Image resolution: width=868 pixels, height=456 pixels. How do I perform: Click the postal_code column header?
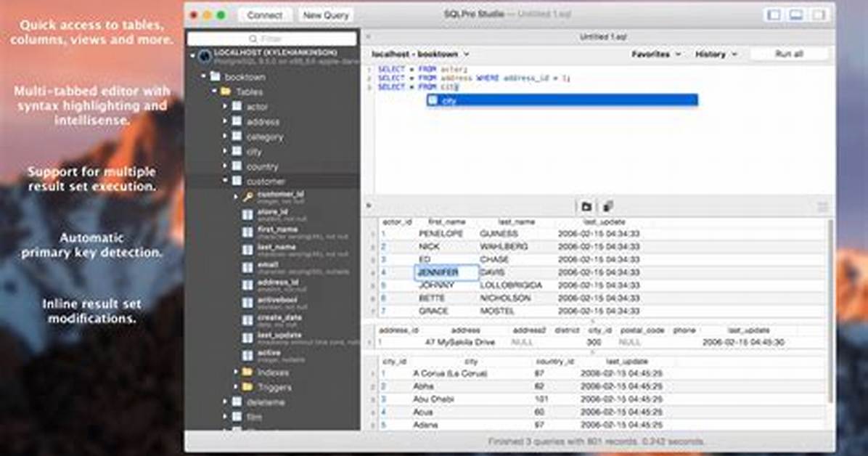[x=642, y=330]
